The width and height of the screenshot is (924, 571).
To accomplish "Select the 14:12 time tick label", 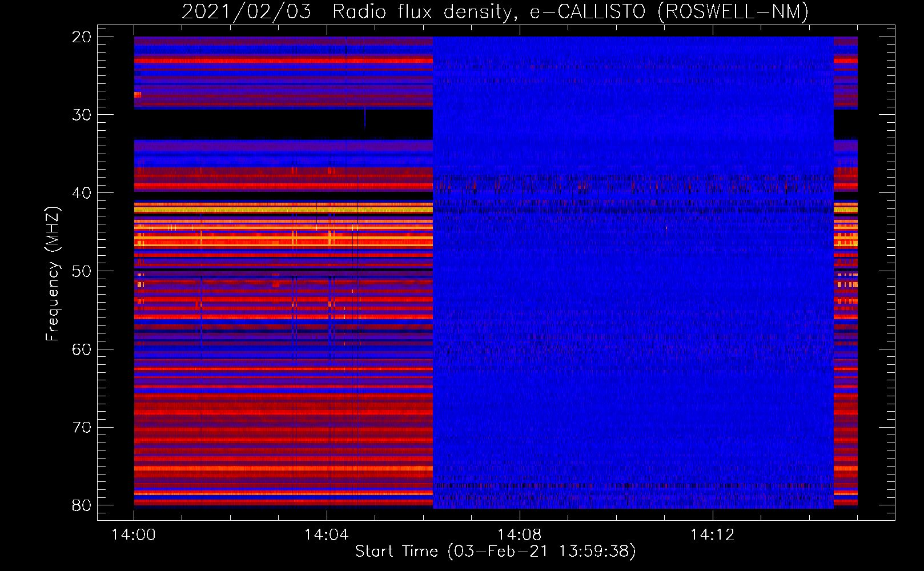I will click(712, 535).
